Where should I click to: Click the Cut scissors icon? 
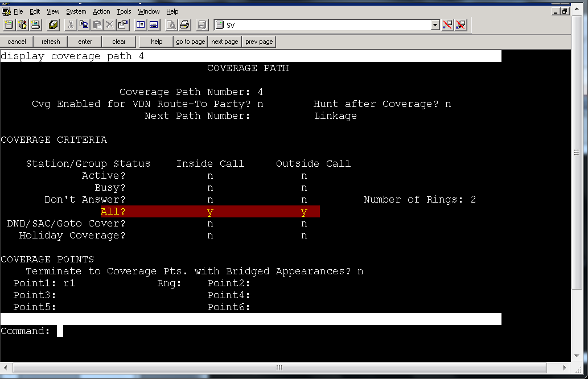click(71, 25)
